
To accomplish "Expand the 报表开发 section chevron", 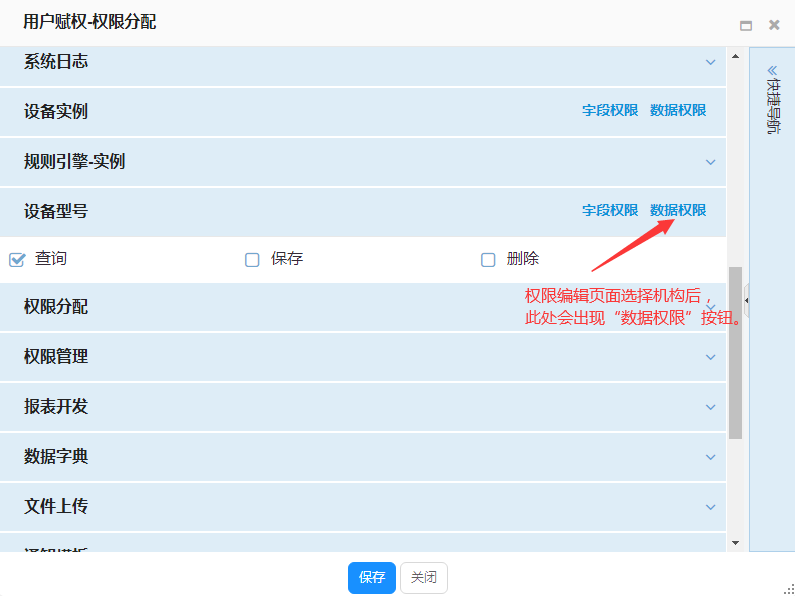I will point(710,407).
